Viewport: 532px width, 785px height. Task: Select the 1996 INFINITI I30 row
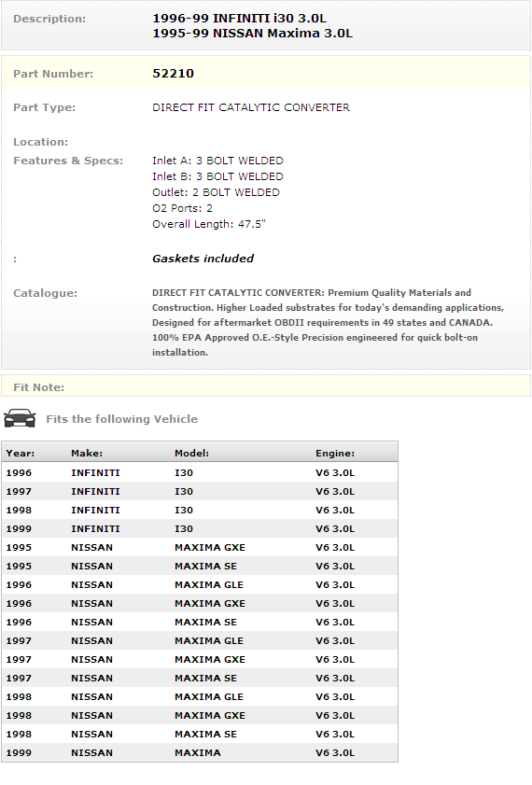[x=200, y=472]
